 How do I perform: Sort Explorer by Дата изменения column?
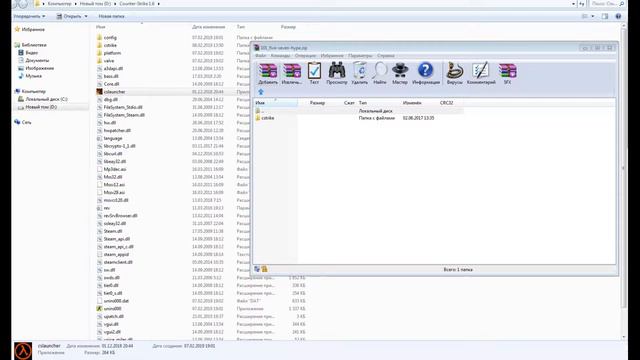pos(209,27)
